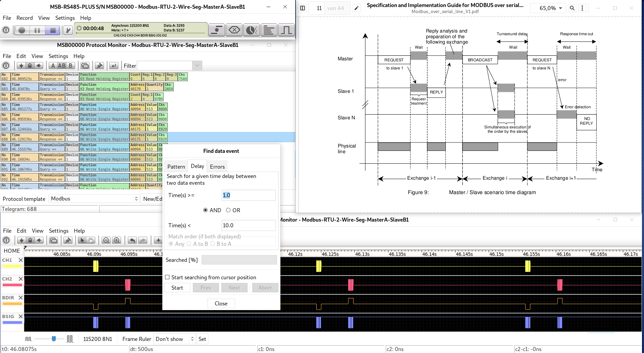Switch to the Errors tab
This screenshot has height=353, width=644.
coord(217,167)
